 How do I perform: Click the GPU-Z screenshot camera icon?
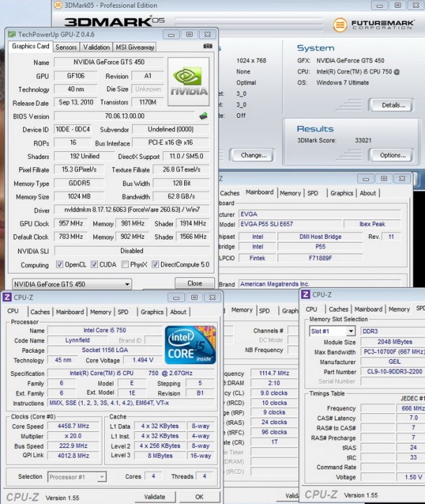click(x=208, y=46)
